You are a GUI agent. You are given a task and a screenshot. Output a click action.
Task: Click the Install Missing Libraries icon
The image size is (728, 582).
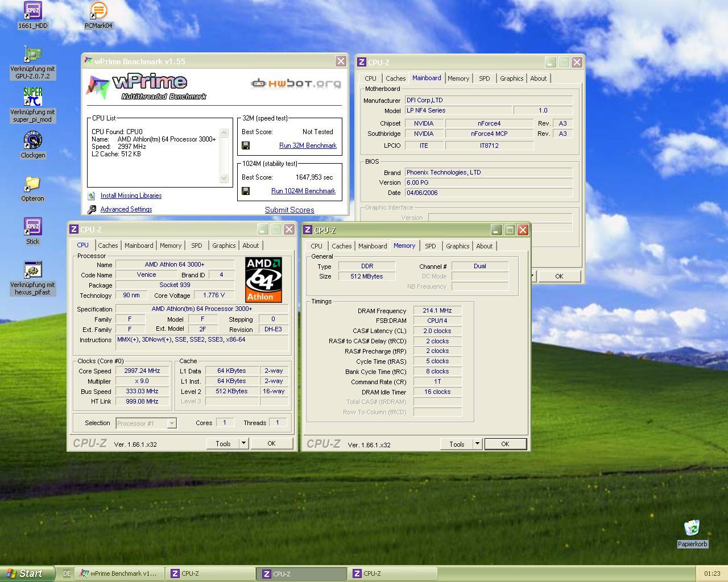coord(92,196)
